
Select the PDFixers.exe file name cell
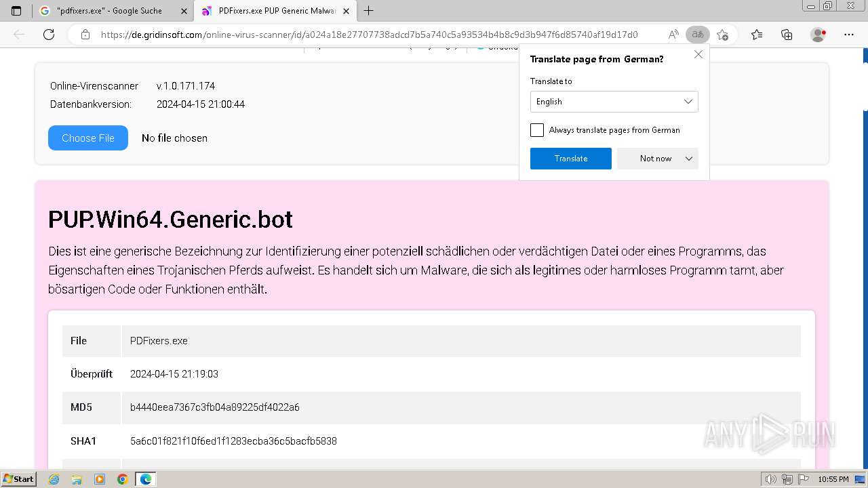point(461,341)
